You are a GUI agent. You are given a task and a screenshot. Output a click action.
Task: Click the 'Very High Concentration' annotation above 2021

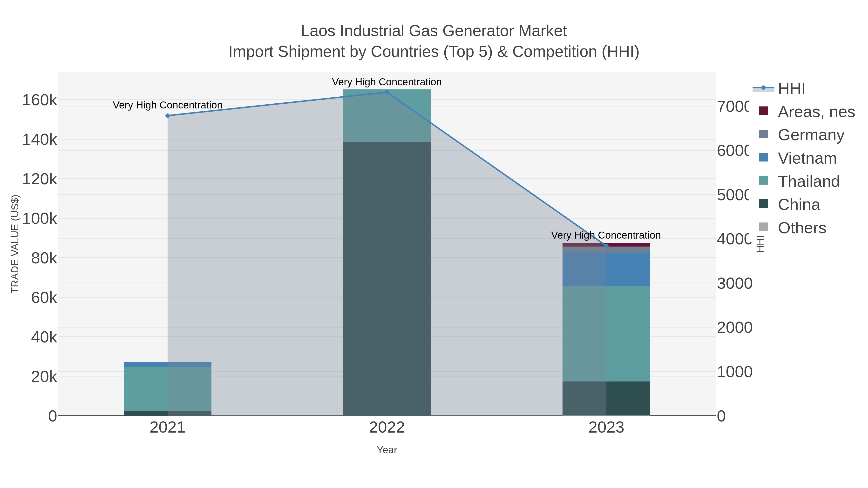[168, 105]
